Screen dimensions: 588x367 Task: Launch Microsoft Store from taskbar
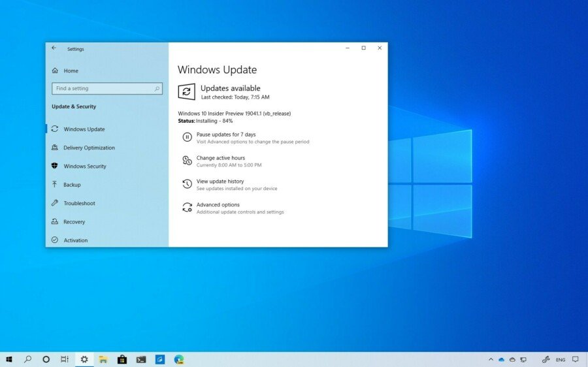pos(122,360)
